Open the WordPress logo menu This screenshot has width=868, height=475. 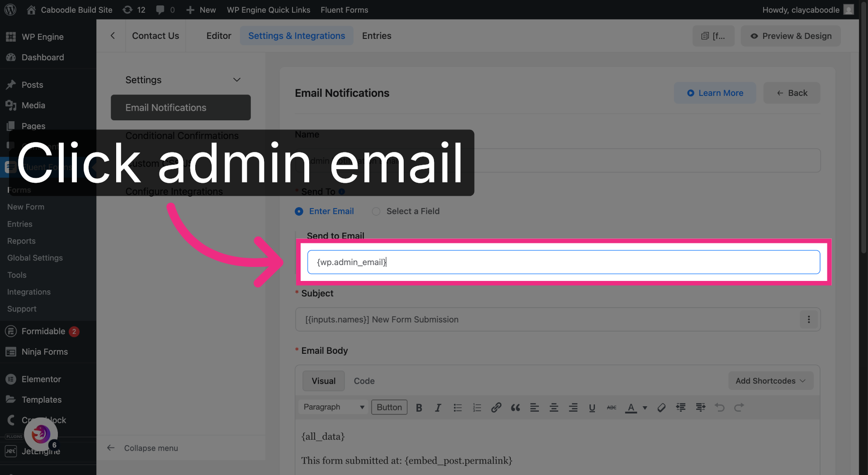tap(10, 9)
